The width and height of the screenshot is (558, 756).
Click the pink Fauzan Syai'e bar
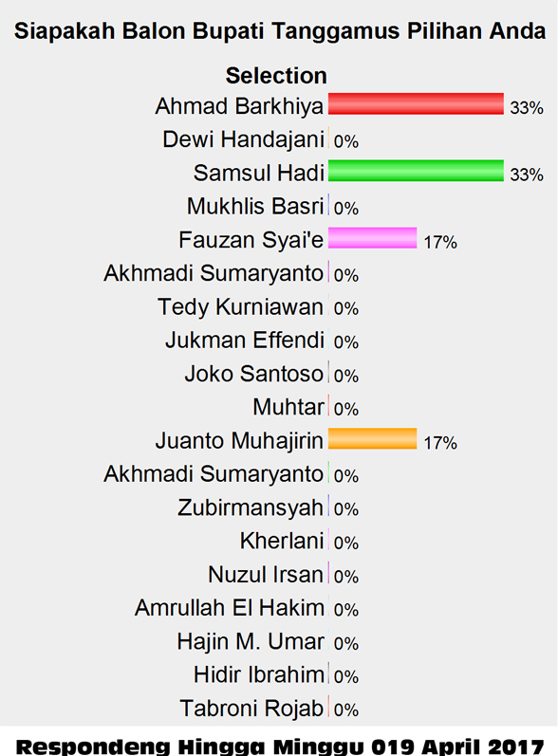tap(372, 238)
